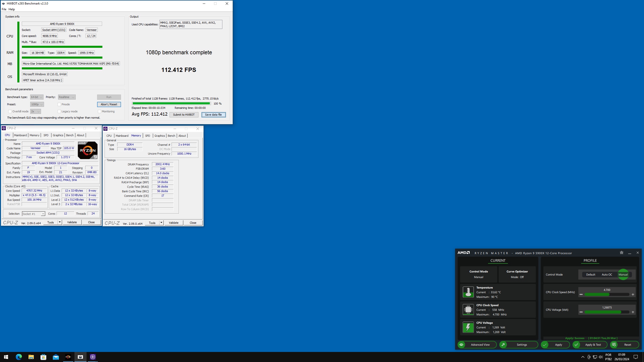Click Abort / Reset button

109,104
